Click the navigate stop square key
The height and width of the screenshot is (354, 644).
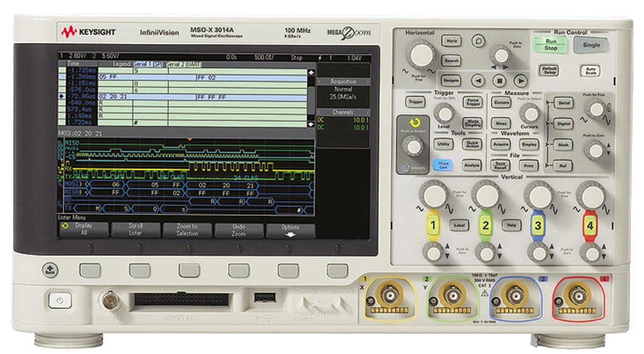tap(499, 80)
